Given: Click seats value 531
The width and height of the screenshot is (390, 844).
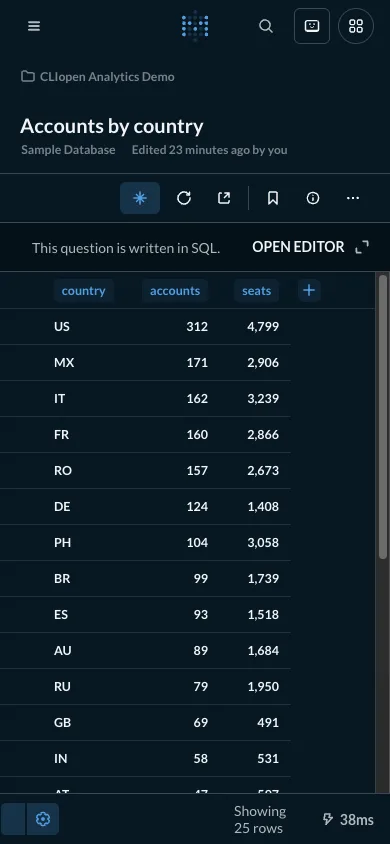Looking at the screenshot, I should click(267, 758).
